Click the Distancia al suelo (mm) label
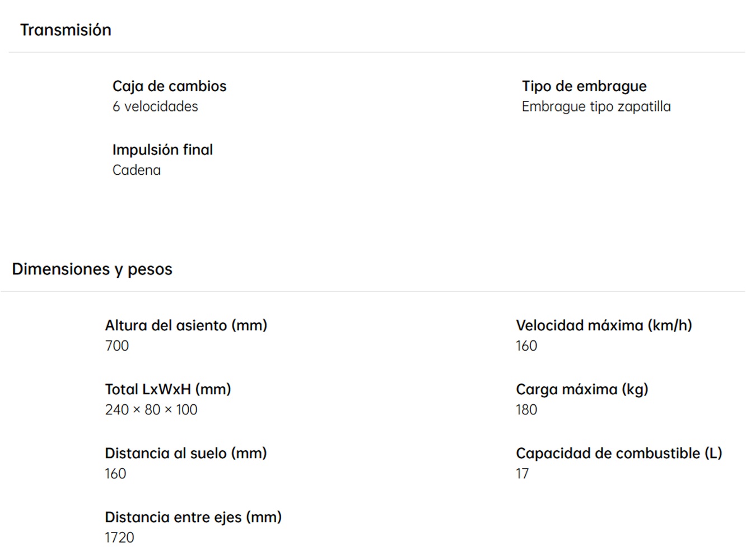The image size is (746, 560). [186, 453]
